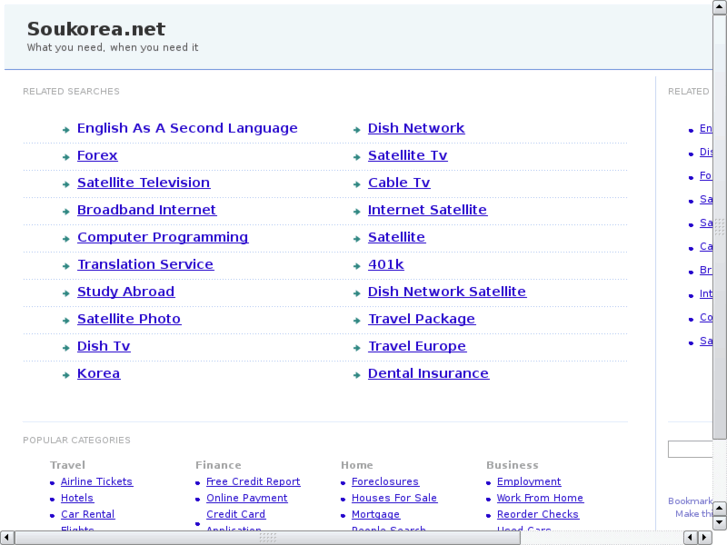Click the vertical scrollbar thumb
727x545 pixels.
720,227
